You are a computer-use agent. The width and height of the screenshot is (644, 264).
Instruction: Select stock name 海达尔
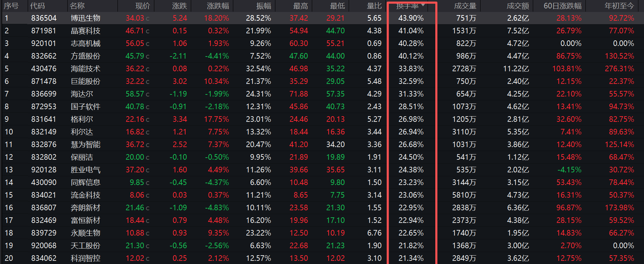[x=82, y=94]
